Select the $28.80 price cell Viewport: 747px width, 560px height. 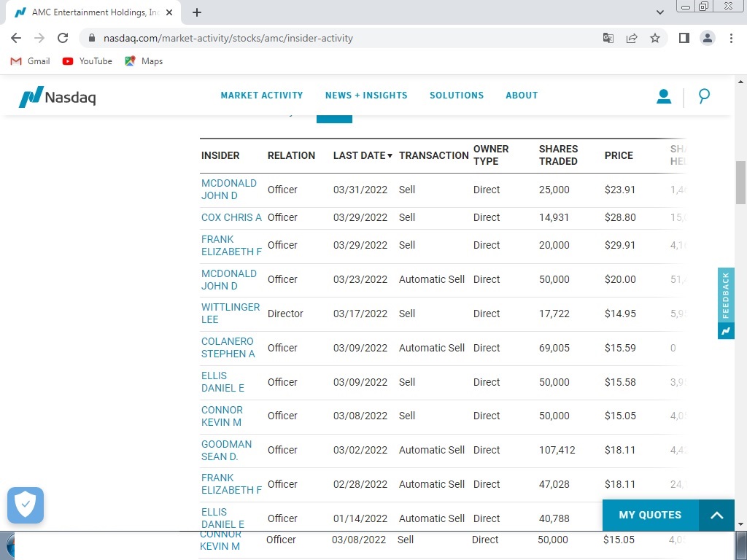click(x=620, y=217)
